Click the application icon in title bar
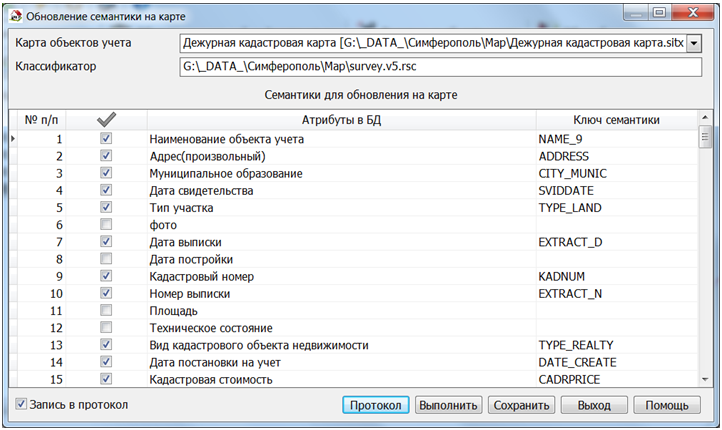722x430 pixels. click(x=13, y=14)
